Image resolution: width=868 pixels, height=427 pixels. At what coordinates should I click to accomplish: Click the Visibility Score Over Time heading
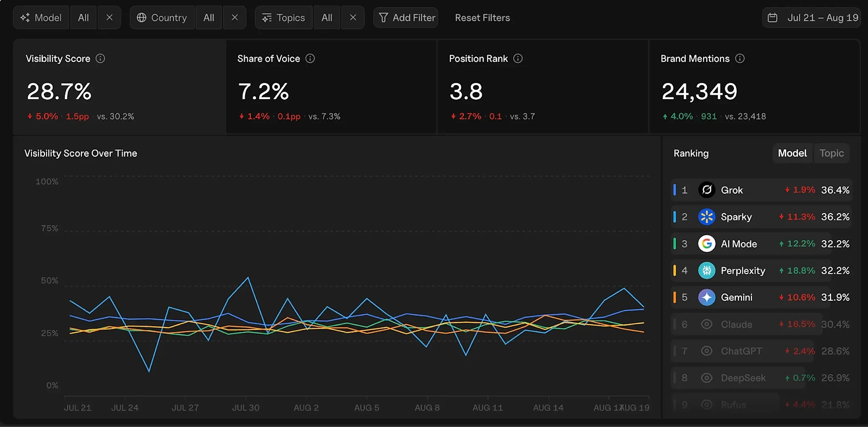[81, 153]
